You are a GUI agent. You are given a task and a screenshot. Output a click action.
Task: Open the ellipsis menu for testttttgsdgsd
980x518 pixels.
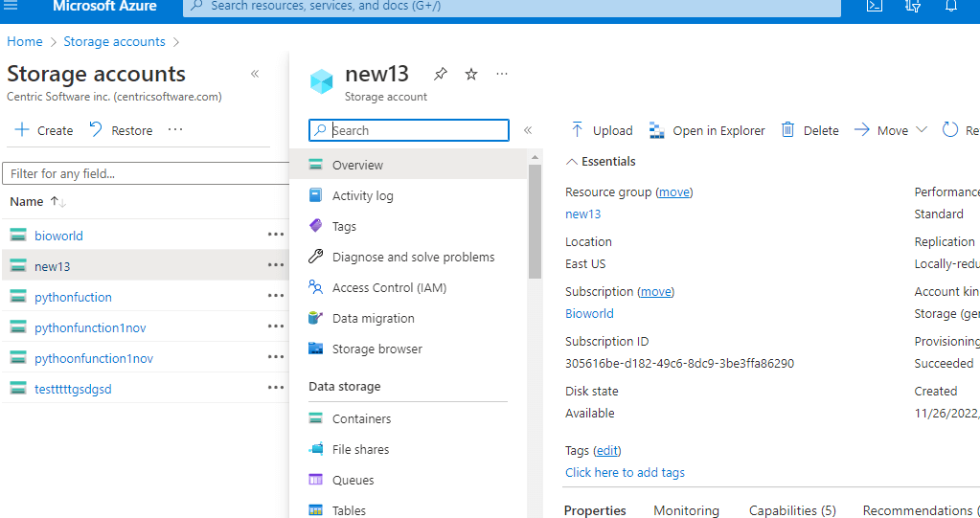pos(276,388)
